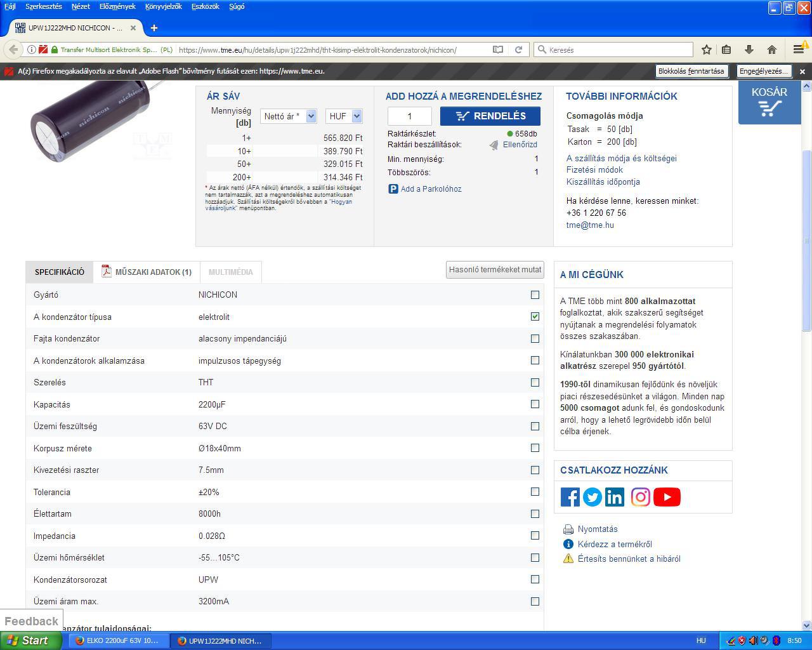The height and width of the screenshot is (650, 812).
Task: Select the Kapacitás 2200µF checkbox
Action: tap(535, 404)
